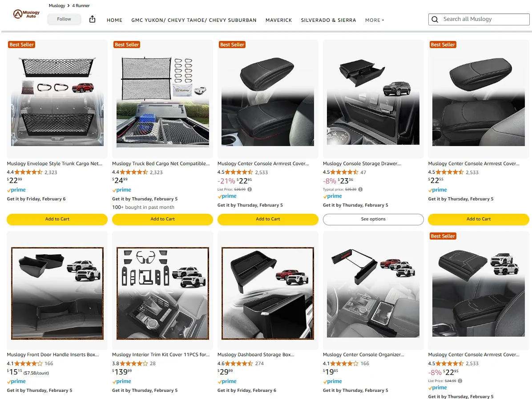Open the GMC Yukon/Chevy Tahoe/Suburban menu
Screen dimensions: 532x399
point(193,20)
